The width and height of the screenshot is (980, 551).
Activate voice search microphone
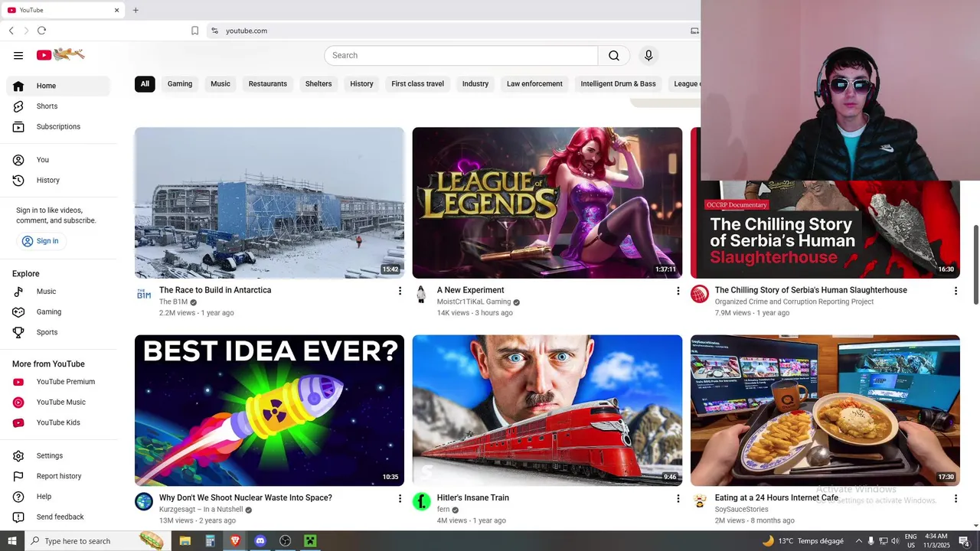(x=648, y=55)
